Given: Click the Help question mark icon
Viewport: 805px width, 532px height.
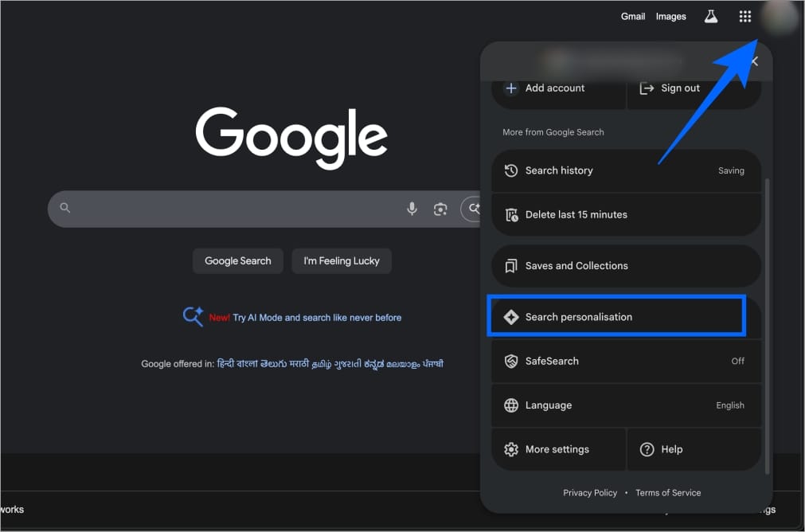Looking at the screenshot, I should 647,449.
